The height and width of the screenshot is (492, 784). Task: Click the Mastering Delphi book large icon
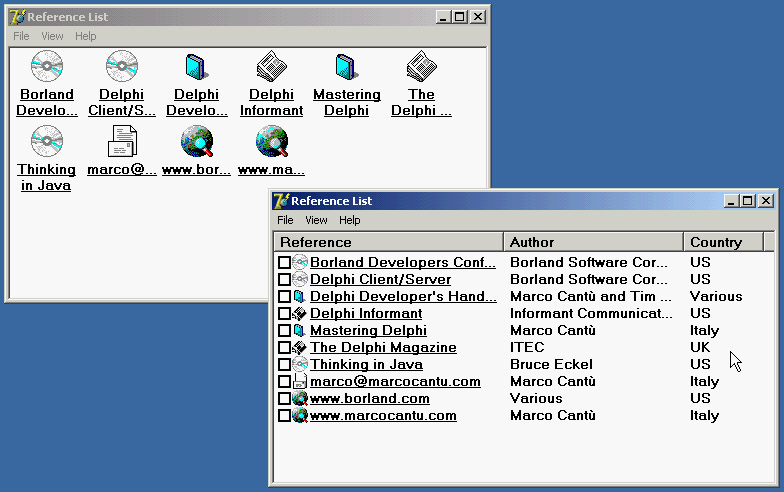tap(346, 67)
